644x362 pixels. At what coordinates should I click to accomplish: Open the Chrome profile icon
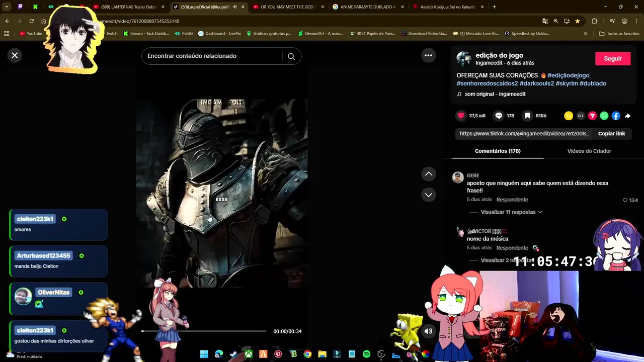click(x=624, y=21)
